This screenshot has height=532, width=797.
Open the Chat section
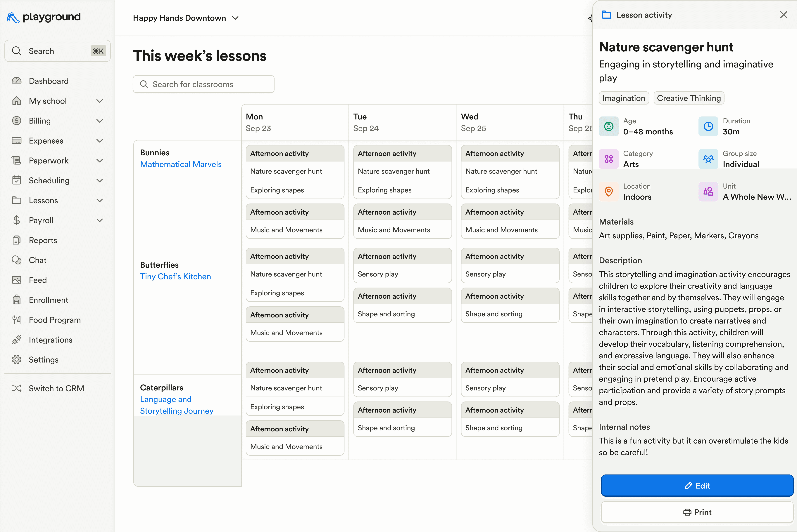pyautogui.click(x=37, y=260)
